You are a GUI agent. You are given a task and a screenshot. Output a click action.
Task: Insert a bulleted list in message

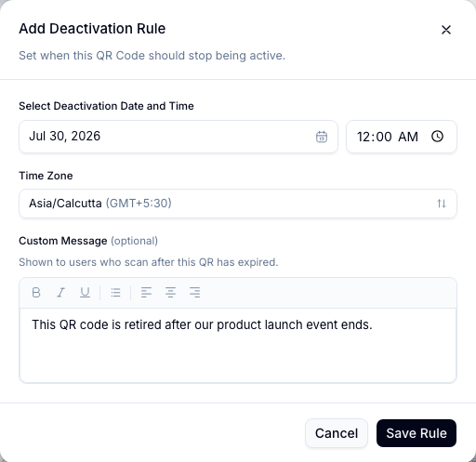pyautogui.click(x=115, y=293)
